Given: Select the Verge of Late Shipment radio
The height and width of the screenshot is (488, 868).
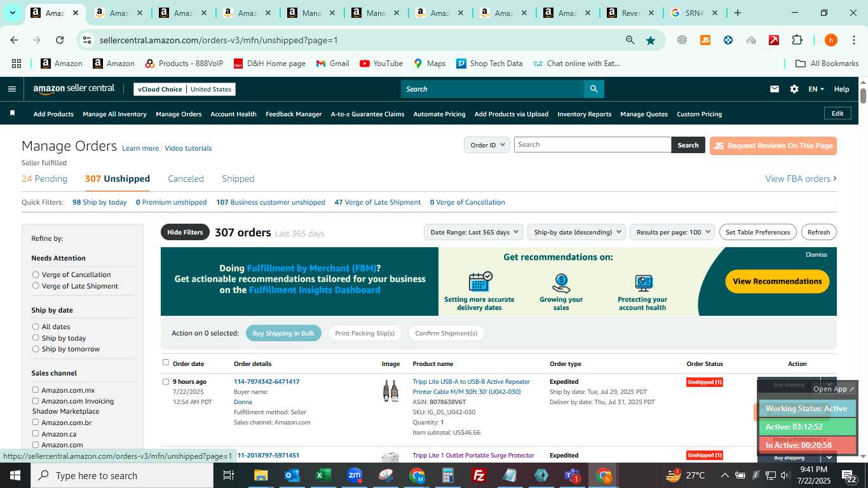Looking at the screenshot, I should 36,286.
